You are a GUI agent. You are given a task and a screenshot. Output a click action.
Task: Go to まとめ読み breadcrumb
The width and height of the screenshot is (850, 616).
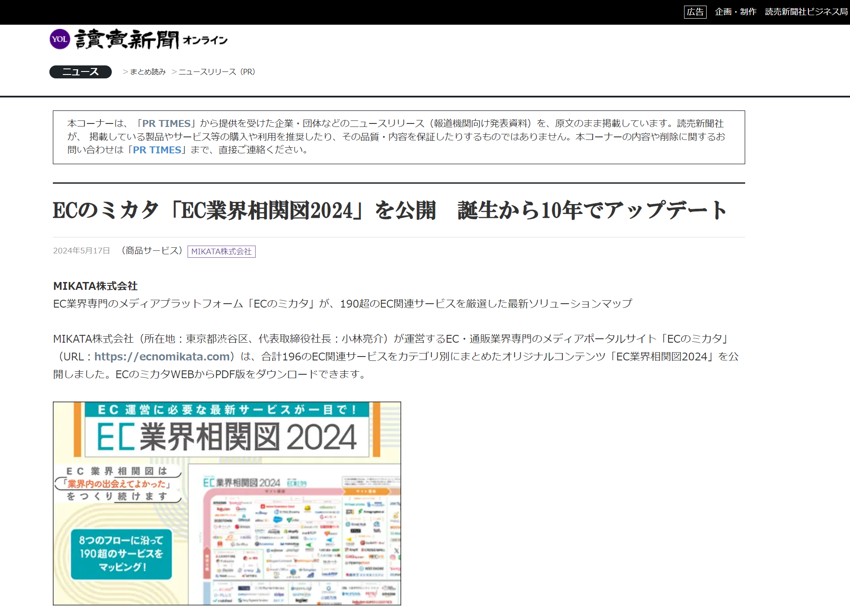pos(148,72)
